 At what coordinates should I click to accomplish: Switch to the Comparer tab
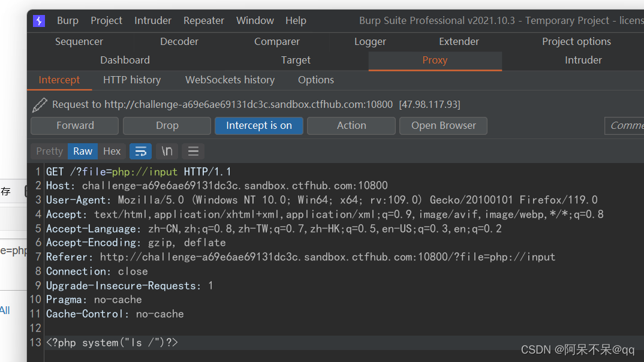click(x=277, y=41)
